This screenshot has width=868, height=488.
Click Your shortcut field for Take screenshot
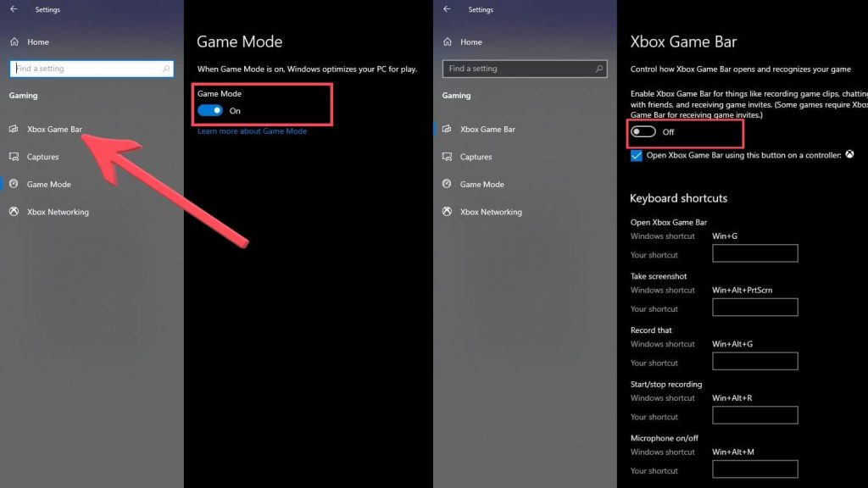[x=755, y=307]
